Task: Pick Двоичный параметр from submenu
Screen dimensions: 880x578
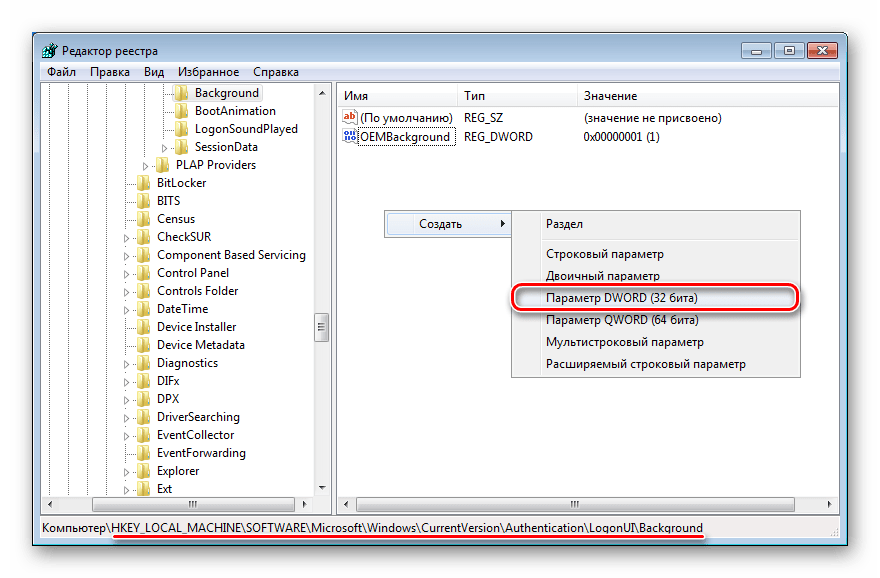Action: coord(655,276)
